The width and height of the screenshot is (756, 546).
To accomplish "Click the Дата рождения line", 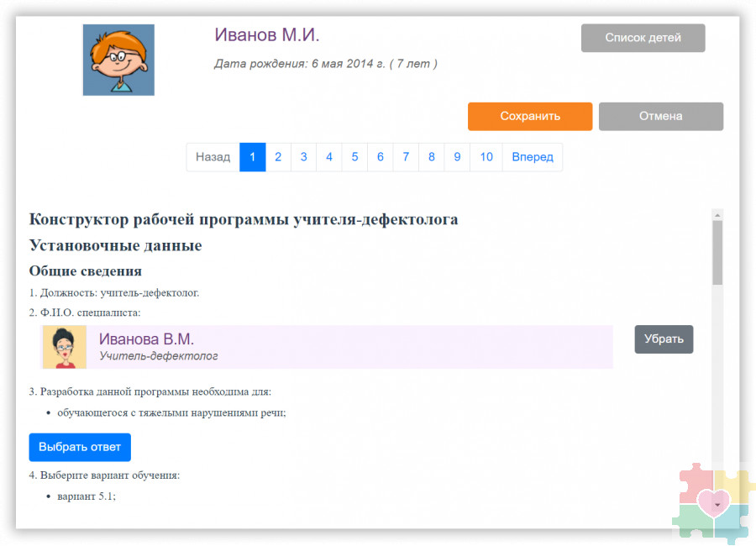I will pos(326,64).
